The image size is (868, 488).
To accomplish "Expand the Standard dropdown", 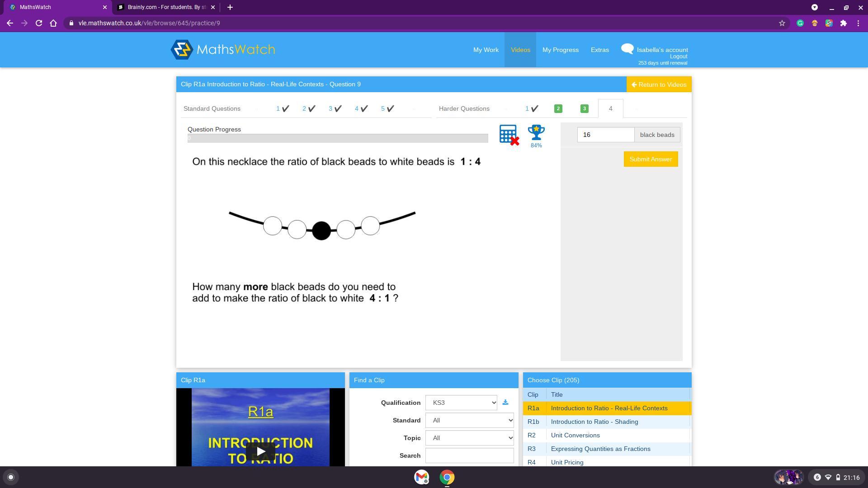I will click(x=469, y=420).
